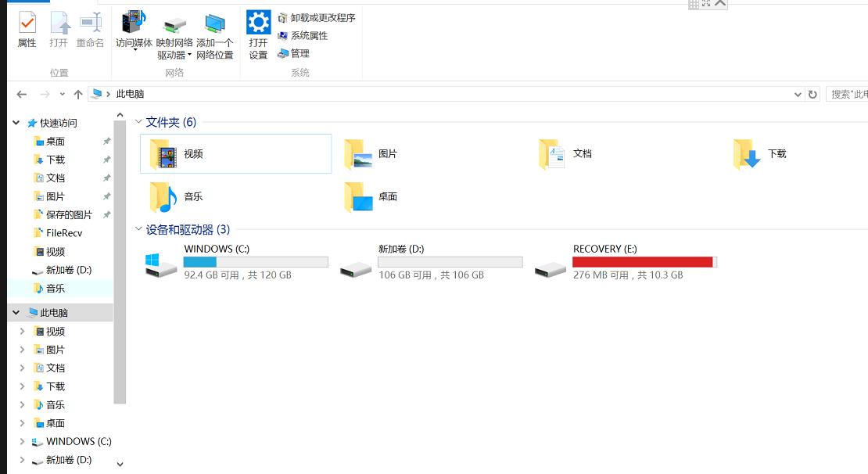Expand 视频 under 此电脑 tree
Viewport: 868px width, 474px height.
(22, 331)
